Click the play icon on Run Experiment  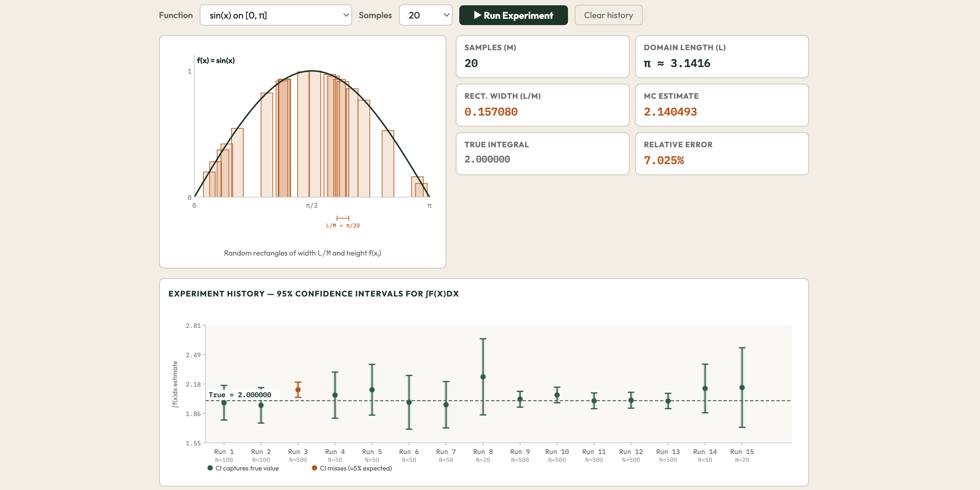click(477, 15)
